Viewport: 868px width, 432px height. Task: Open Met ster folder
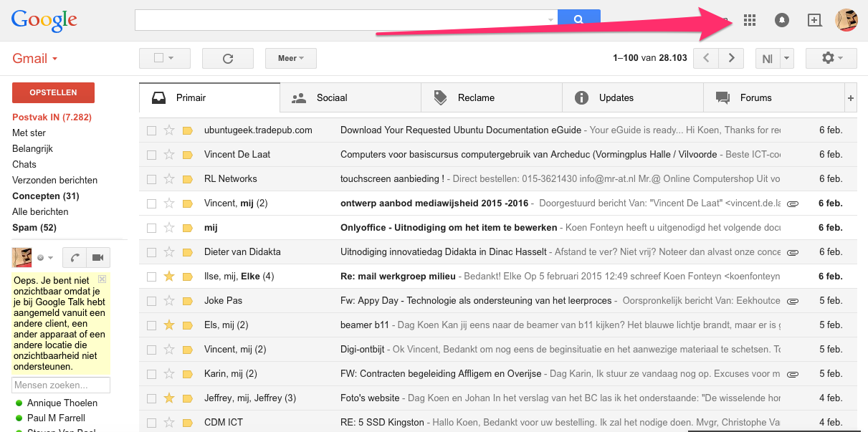(29, 133)
